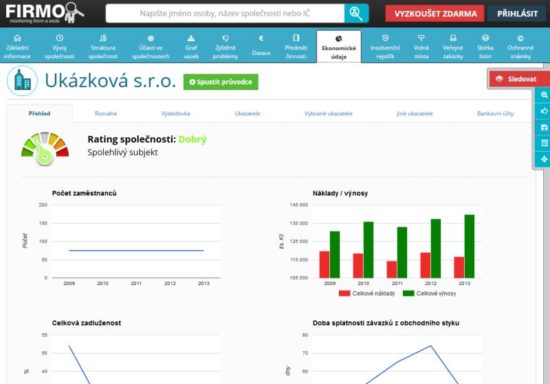The height and width of the screenshot is (384, 550).
Task: Select the Ekonomické údaje navigation item
Action: coord(338,47)
